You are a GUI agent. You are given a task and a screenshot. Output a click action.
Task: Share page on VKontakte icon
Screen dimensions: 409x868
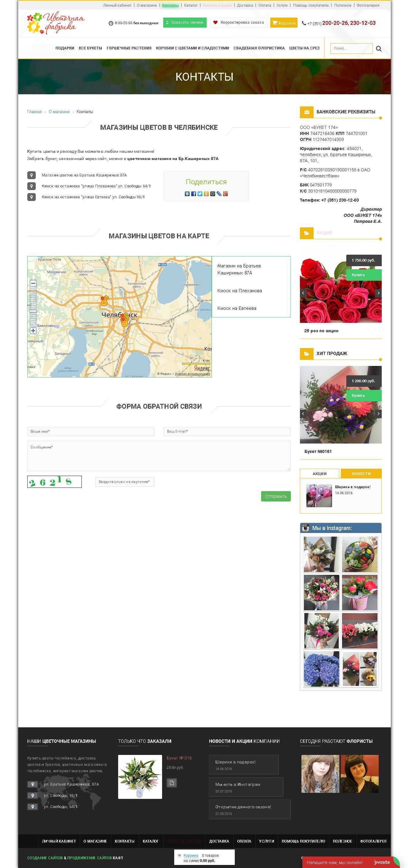(187, 194)
